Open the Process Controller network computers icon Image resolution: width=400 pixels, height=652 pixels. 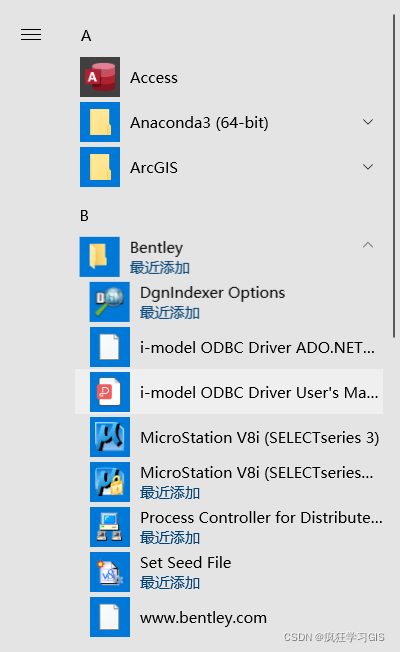(x=110, y=527)
